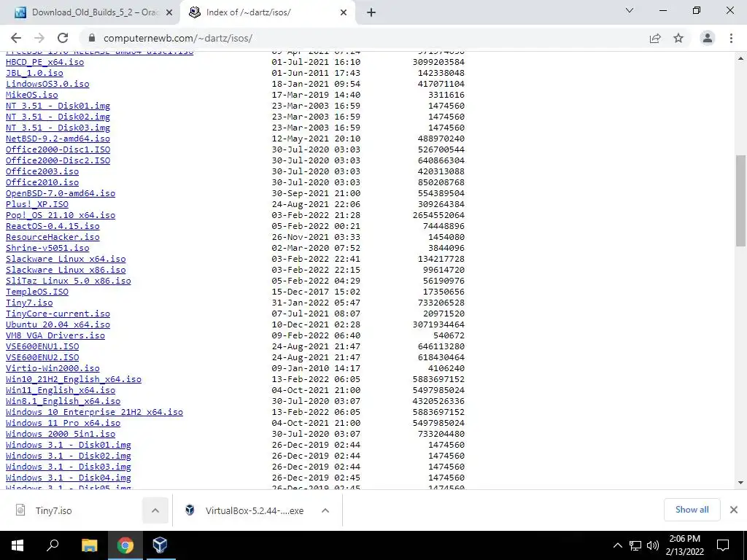Open the volume tray icon
747x560 pixels.
[x=652, y=545]
